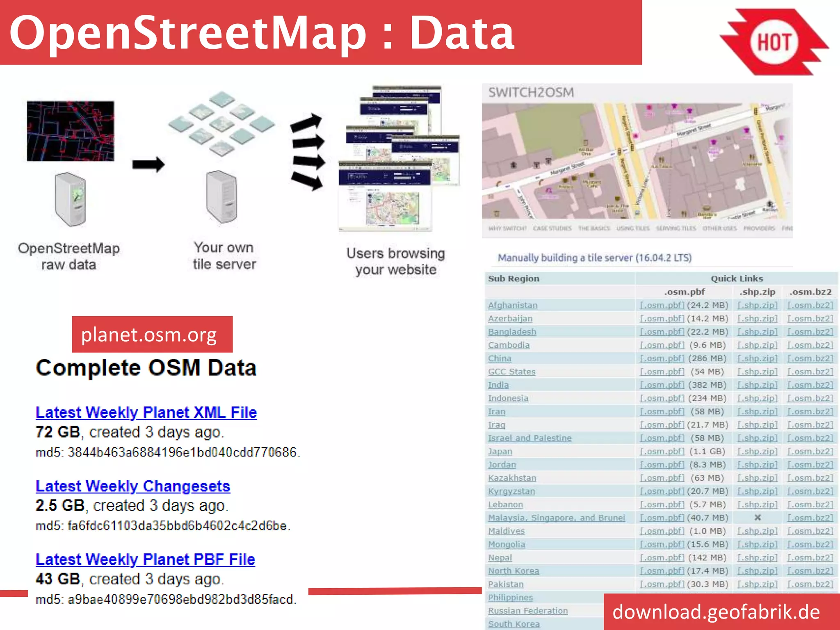Download India .osm.pbf file

click(662, 385)
